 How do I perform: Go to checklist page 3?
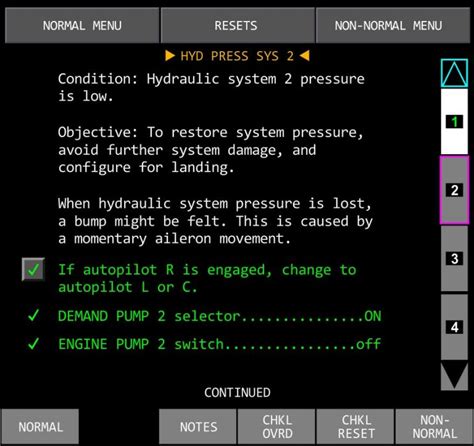[x=454, y=259]
